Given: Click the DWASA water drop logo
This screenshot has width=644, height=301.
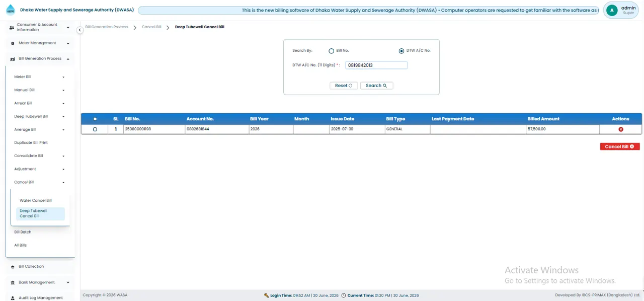Looking at the screenshot, I should coord(11,10).
